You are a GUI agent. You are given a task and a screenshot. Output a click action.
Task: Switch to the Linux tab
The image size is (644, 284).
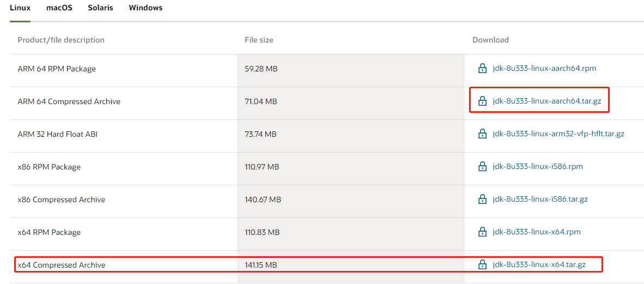click(x=20, y=8)
